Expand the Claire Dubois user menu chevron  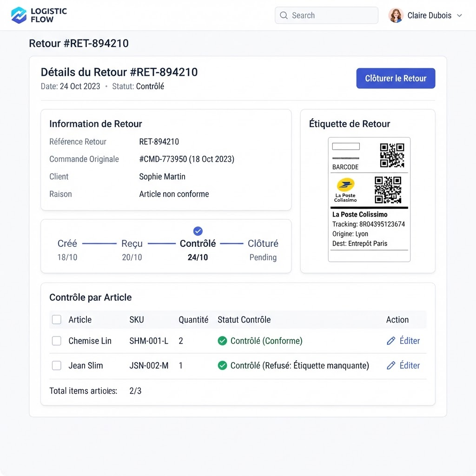click(x=459, y=15)
